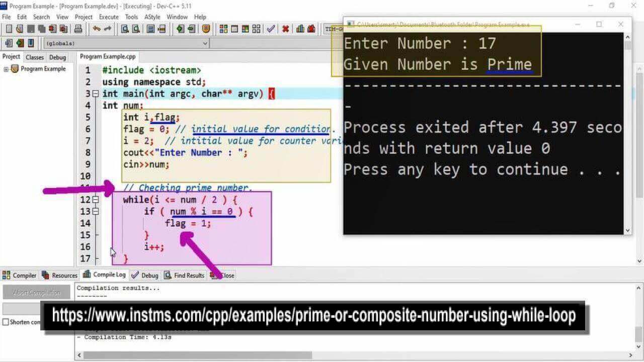Click the 'Compilation results...' log line
This screenshot has height=362, width=644.
point(118,288)
